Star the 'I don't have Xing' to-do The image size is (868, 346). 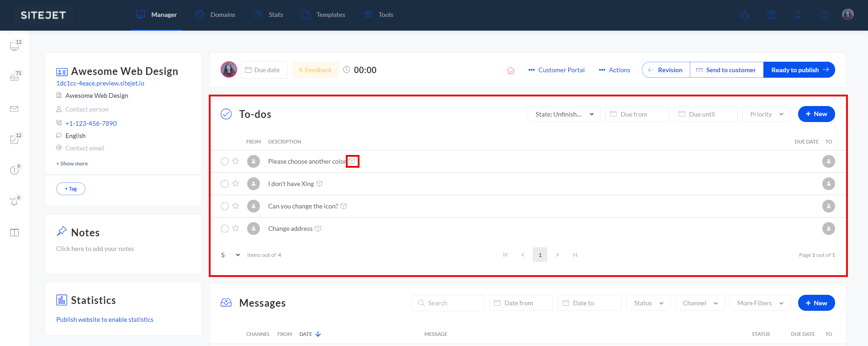click(236, 183)
